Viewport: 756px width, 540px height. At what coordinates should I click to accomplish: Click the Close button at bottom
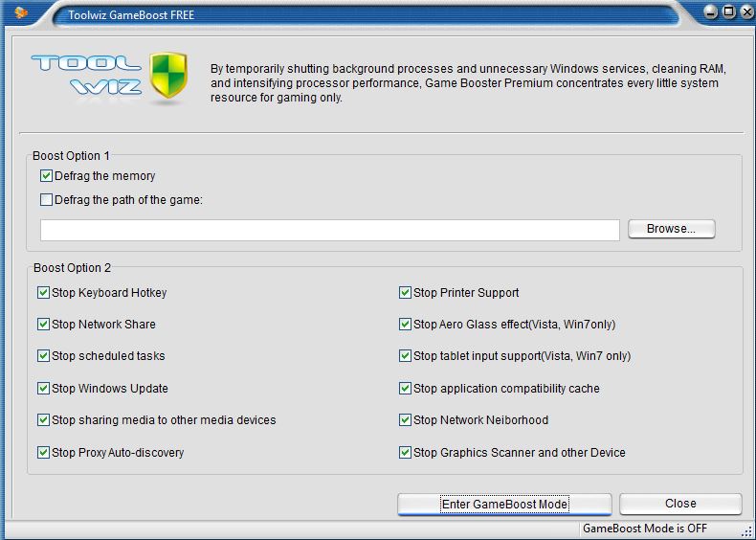[x=680, y=504]
